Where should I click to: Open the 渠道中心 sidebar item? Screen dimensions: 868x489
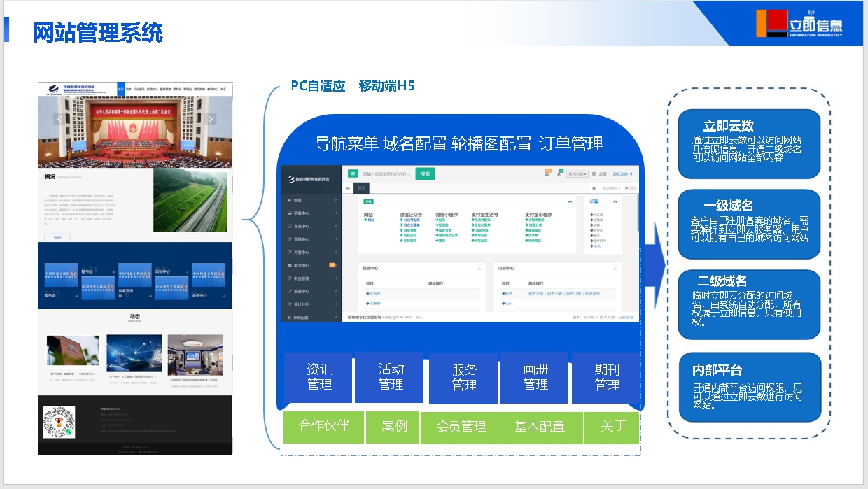[x=311, y=291]
